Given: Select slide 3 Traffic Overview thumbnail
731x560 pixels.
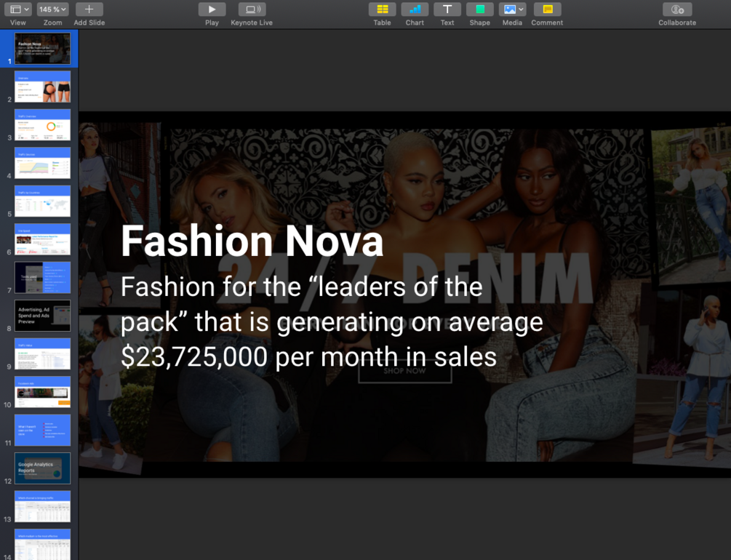Looking at the screenshot, I should [x=42, y=124].
